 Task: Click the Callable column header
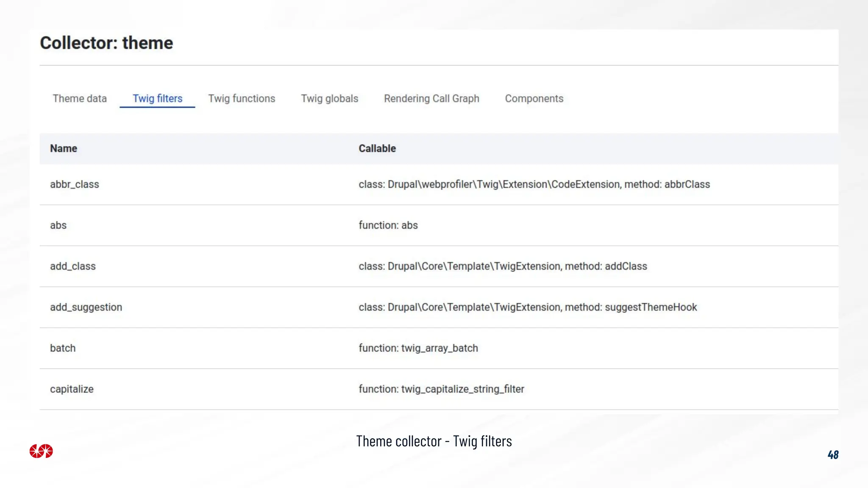tap(377, 149)
